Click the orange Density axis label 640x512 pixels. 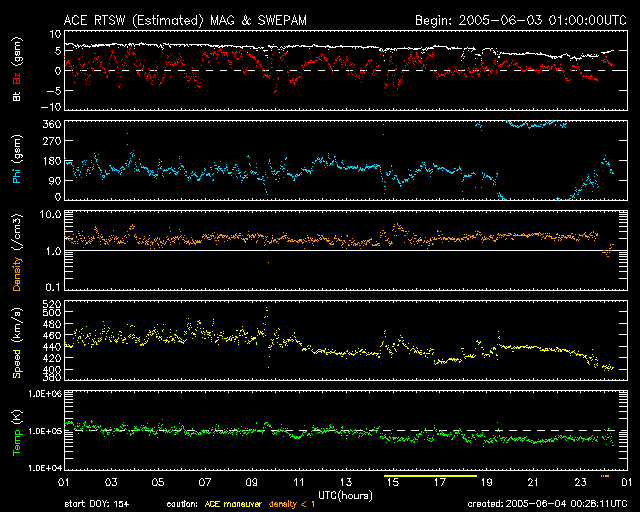pyautogui.click(x=16, y=260)
